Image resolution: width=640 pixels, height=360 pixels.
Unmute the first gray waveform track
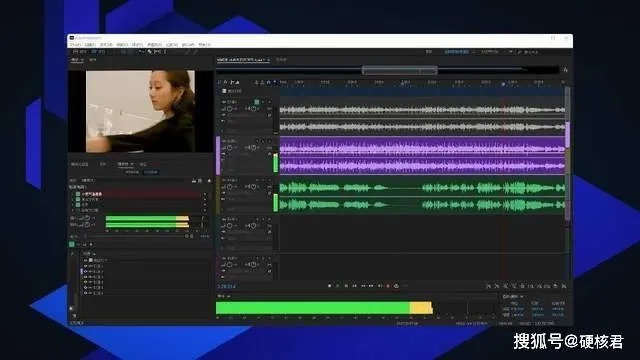pos(257,102)
